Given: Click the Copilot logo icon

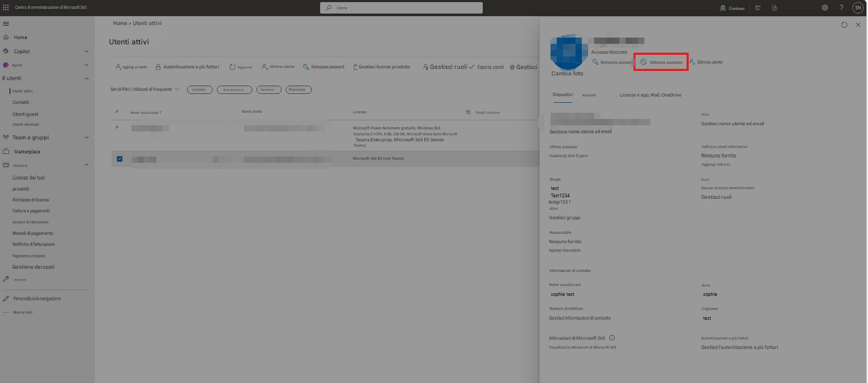Looking at the screenshot, I should [x=6, y=51].
